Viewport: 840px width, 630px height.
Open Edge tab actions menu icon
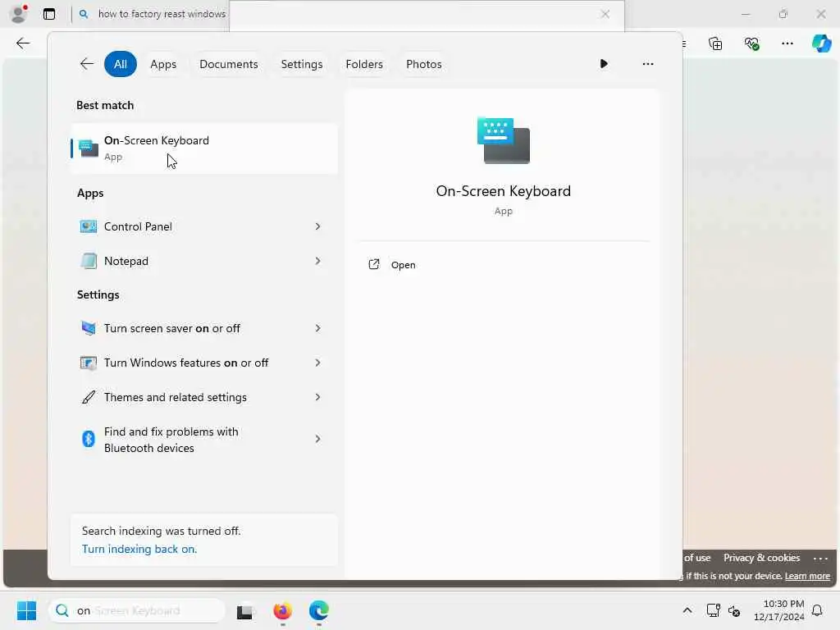49,14
